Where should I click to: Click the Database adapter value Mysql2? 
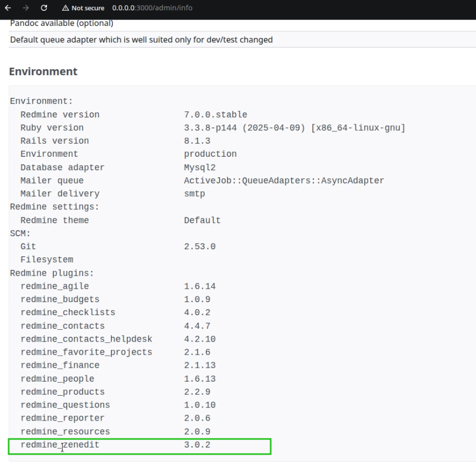coord(200,168)
